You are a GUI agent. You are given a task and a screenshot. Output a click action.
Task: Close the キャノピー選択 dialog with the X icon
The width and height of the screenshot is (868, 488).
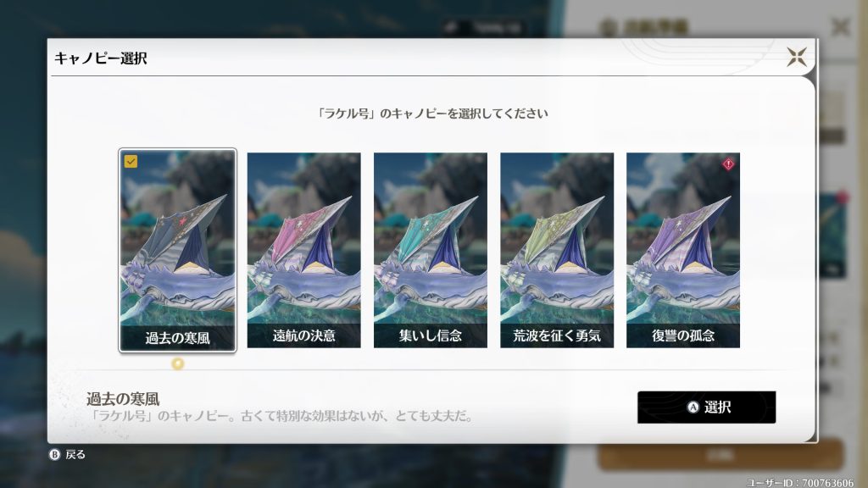[x=797, y=57]
